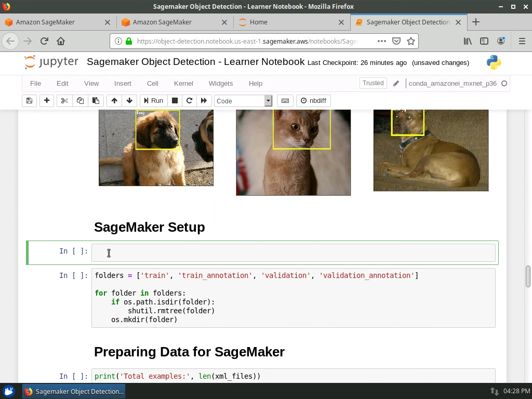Image resolution: width=532 pixels, height=399 pixels.
Task: Click the page vertical scrollbar thumb
Action: (528, 276)
